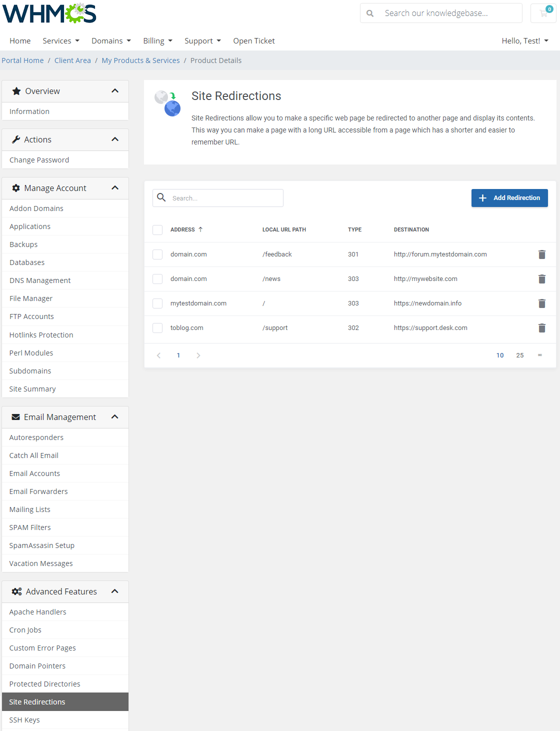Image resolution: width=560 pixels, height=731 pixels.
Task: Click the WHMCS logo
Action: (x=49, y=13)
